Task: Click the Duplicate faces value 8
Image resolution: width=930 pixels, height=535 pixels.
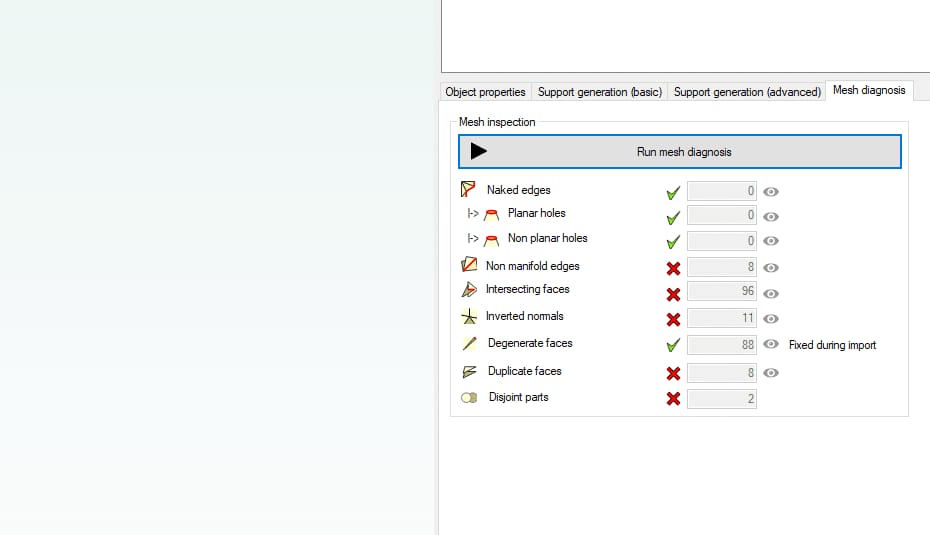Action: tap(722, 372)
